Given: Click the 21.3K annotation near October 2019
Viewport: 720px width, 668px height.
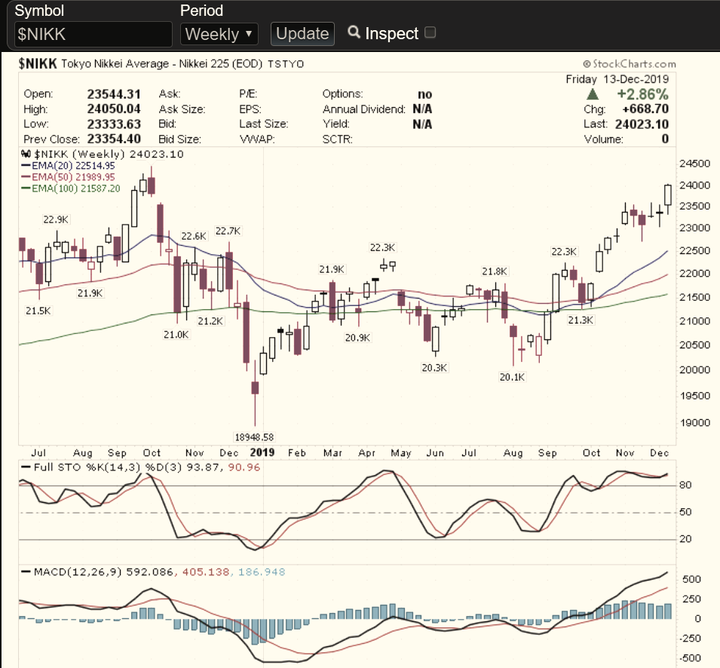Looking at the screenshot, I should click(x=580, y=320).
